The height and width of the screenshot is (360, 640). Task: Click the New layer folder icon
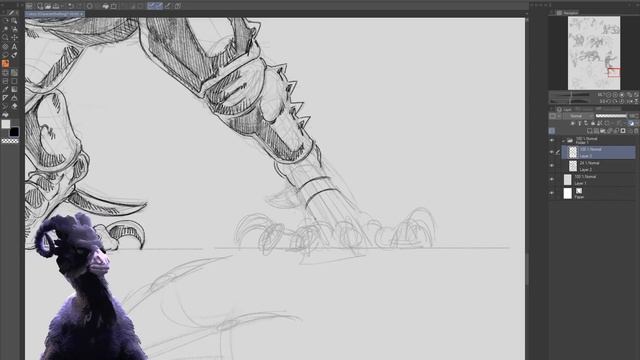point(603,131)
